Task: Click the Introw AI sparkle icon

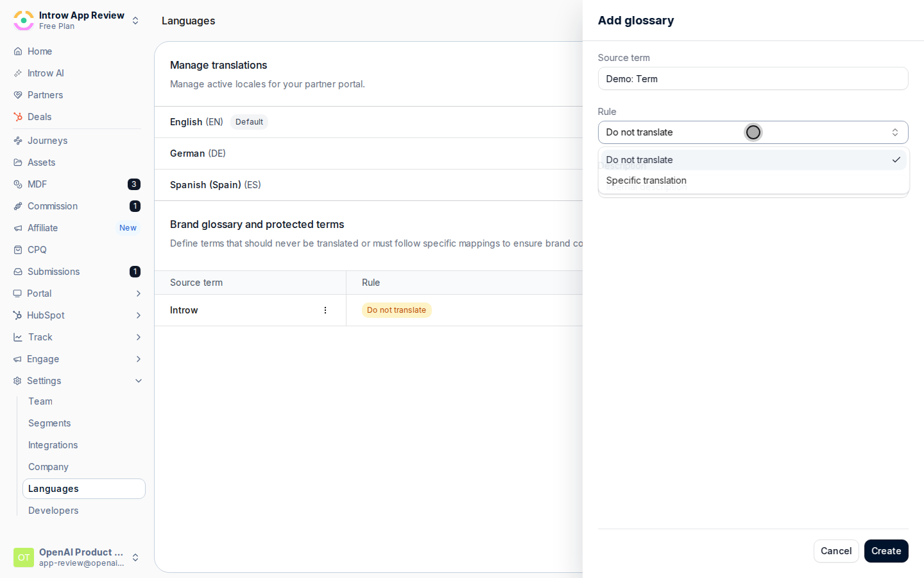Action: coord(18,73)
